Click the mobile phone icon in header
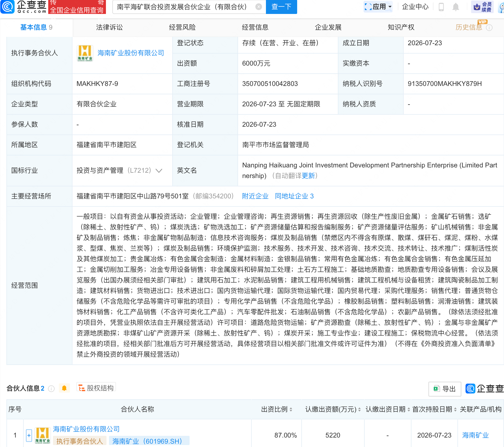This screenshot has width=504, height=447. pyautogui.click(x=441, y=7)
